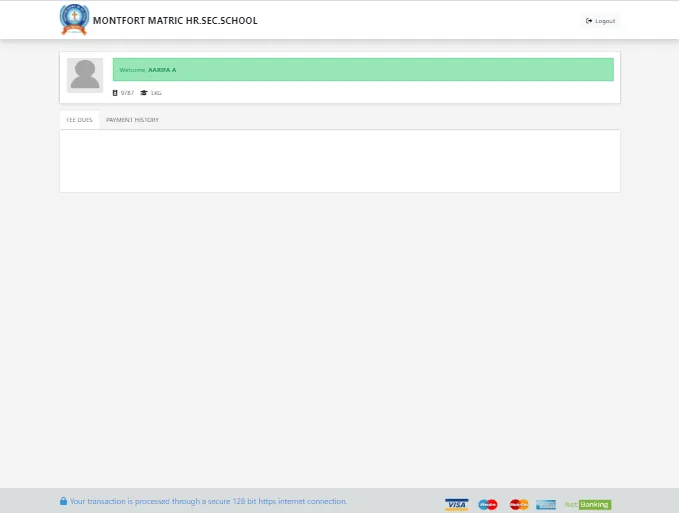Click the Maestro payment logo
The height and width of the screenshot is (513, 679).
[x=488, y=504]
